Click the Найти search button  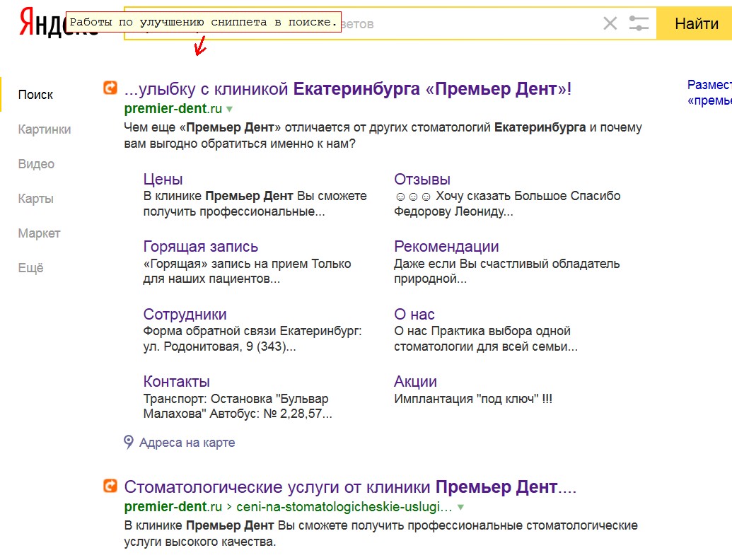[x=695, y=23]
